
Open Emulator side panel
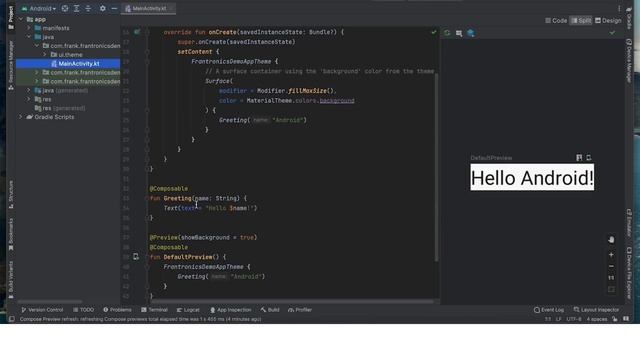629,222
